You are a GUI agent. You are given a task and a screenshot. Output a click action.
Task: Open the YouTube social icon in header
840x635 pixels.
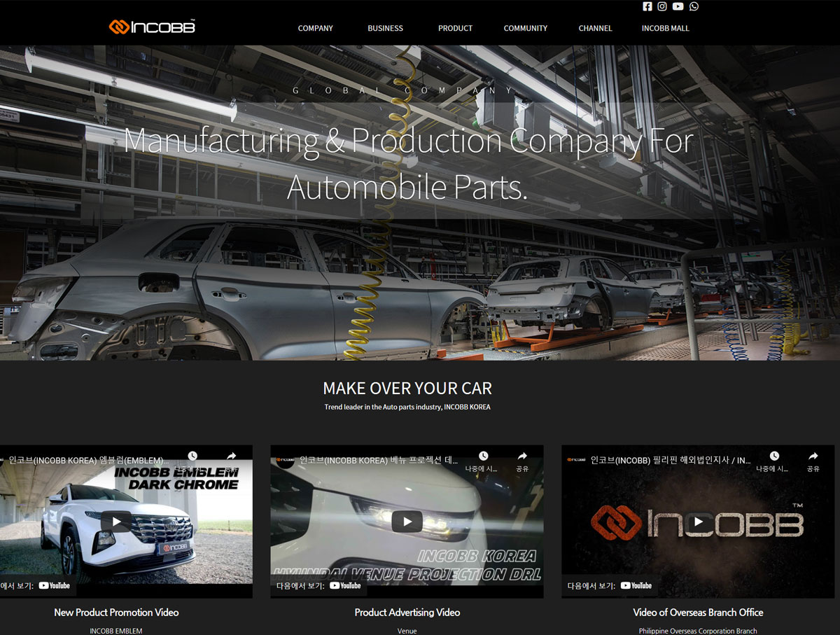pyautogui.click(x=678, y=6)
